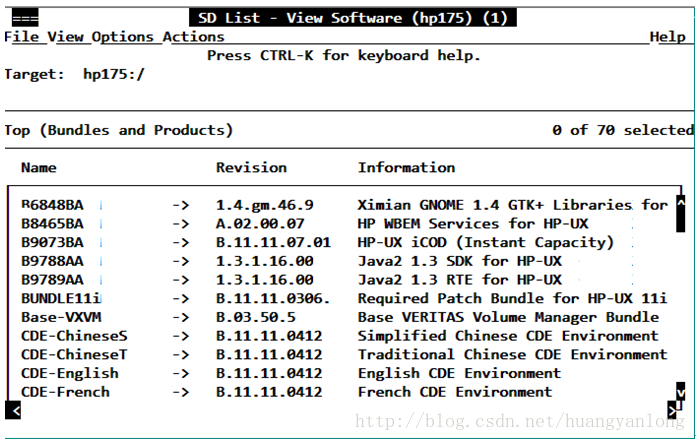Select the B9788AA bundle row
The image size is (696, 441).
pos(344,261)
